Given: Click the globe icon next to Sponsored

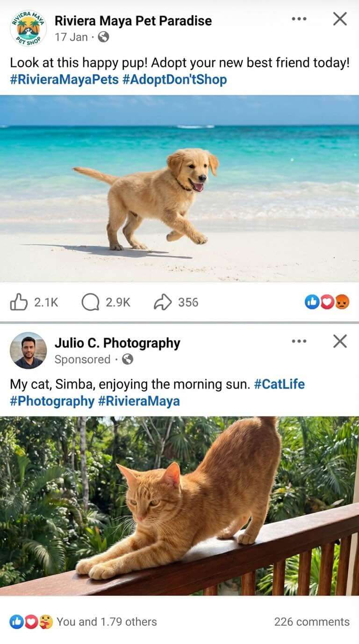Looking at the screenshot, I should (x=127, y=359).
